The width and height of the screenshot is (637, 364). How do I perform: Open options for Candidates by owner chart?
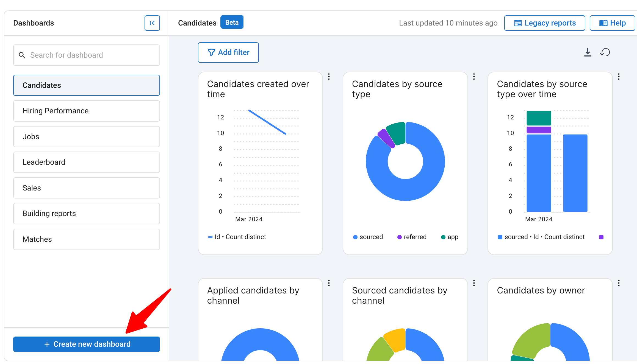point(619,283)
